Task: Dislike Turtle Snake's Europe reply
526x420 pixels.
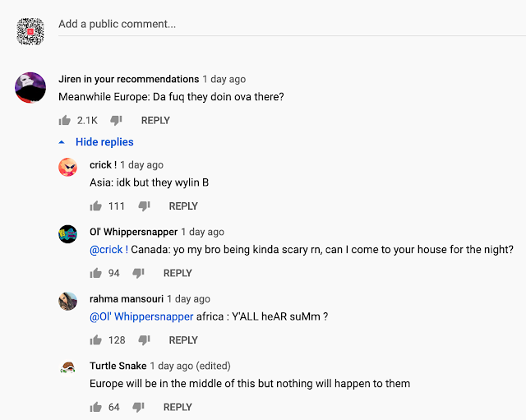Action: click(x=138, y=407)
